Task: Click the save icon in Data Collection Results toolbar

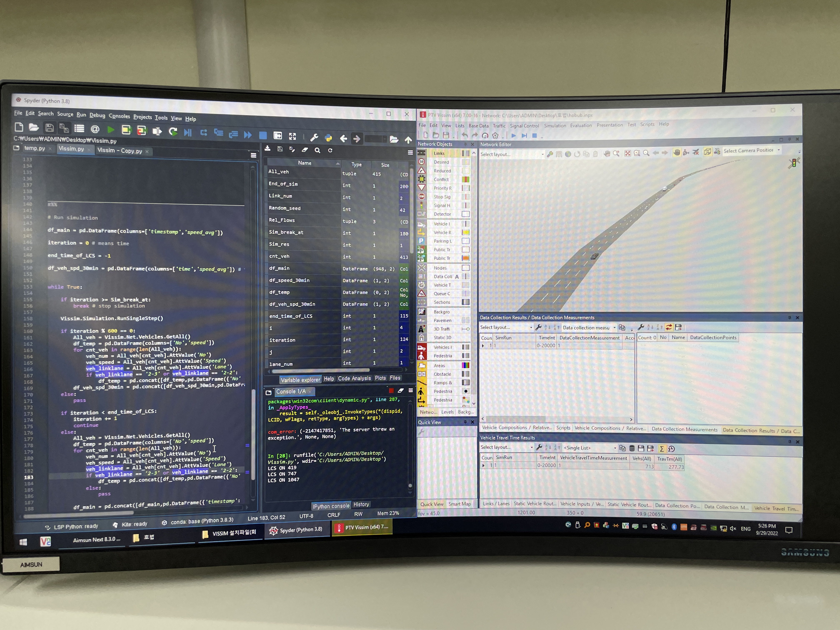Action: (678, 327)
